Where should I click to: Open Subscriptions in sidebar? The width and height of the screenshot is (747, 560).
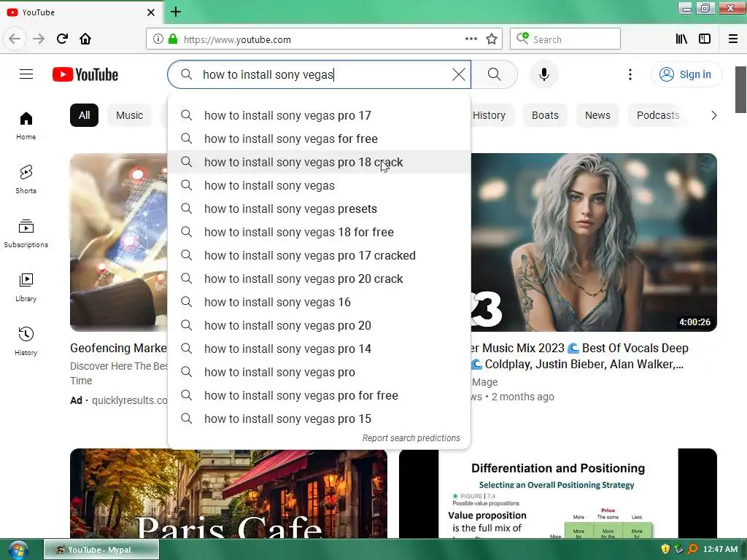point(26,233)
